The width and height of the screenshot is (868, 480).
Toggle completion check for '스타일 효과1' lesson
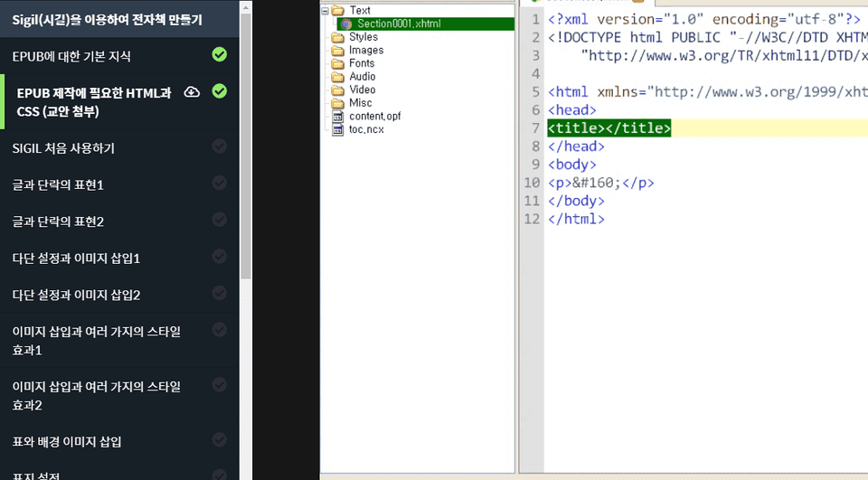pyautogui.click(x=220, y=330)
